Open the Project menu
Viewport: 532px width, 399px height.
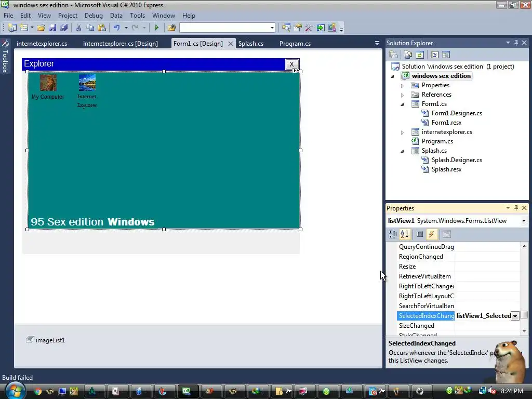[68, 16]
